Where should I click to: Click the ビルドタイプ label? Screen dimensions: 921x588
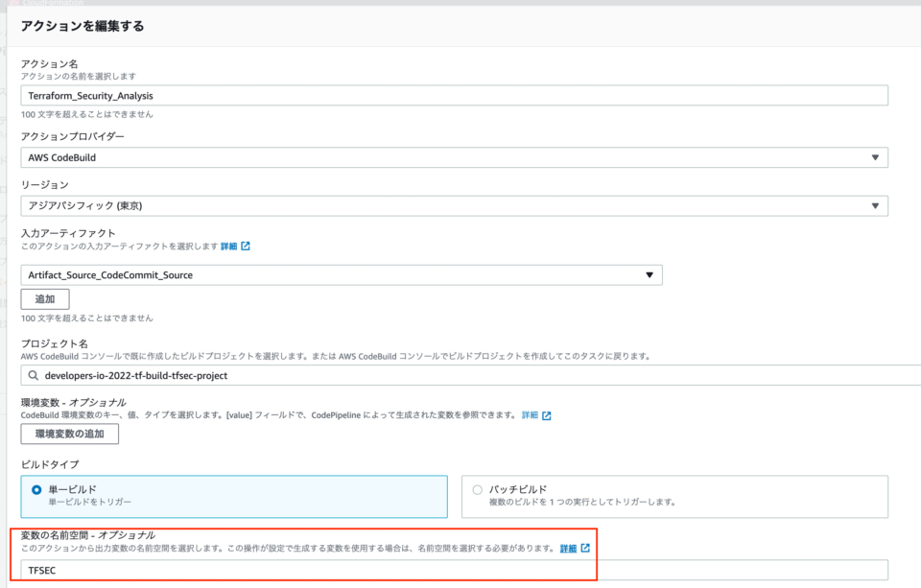(x=50, y=464)
